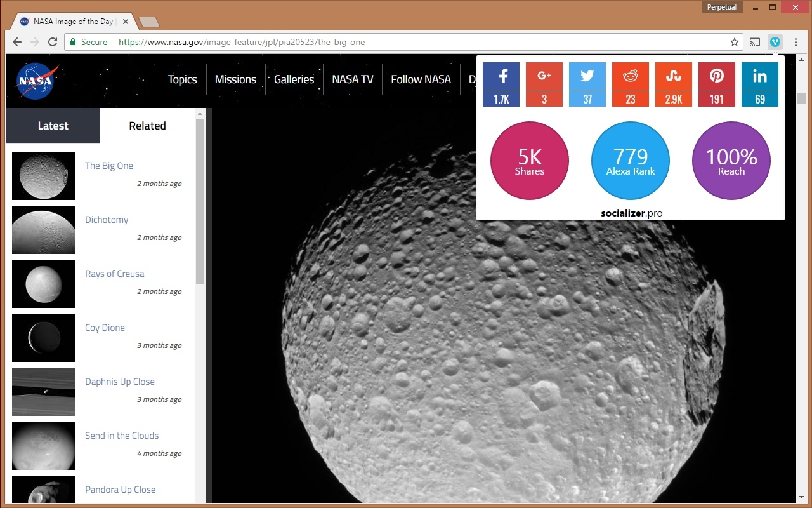Open the NASA TV menu item
Viewport: 812px width, 508px height.
pos(353,79)
